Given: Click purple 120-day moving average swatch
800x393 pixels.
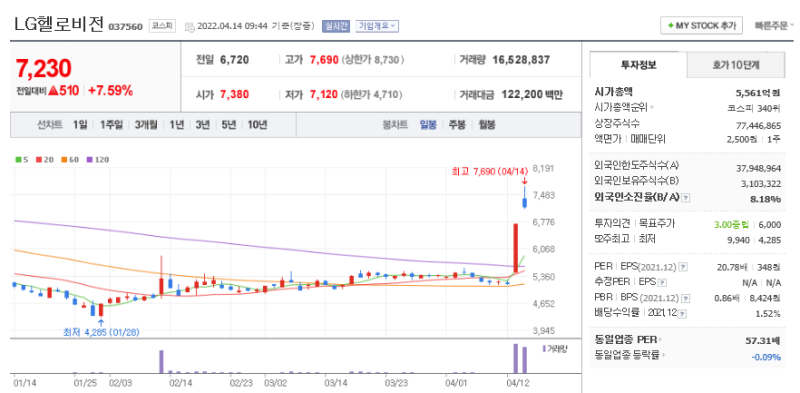Looking at the screenshot, I should pos(89,160).
